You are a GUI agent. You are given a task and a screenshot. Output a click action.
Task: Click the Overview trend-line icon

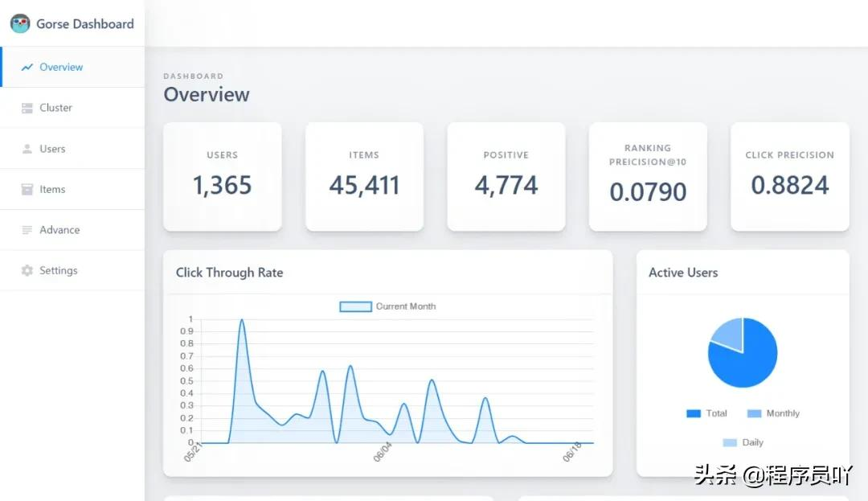click(x=27, y=68)
